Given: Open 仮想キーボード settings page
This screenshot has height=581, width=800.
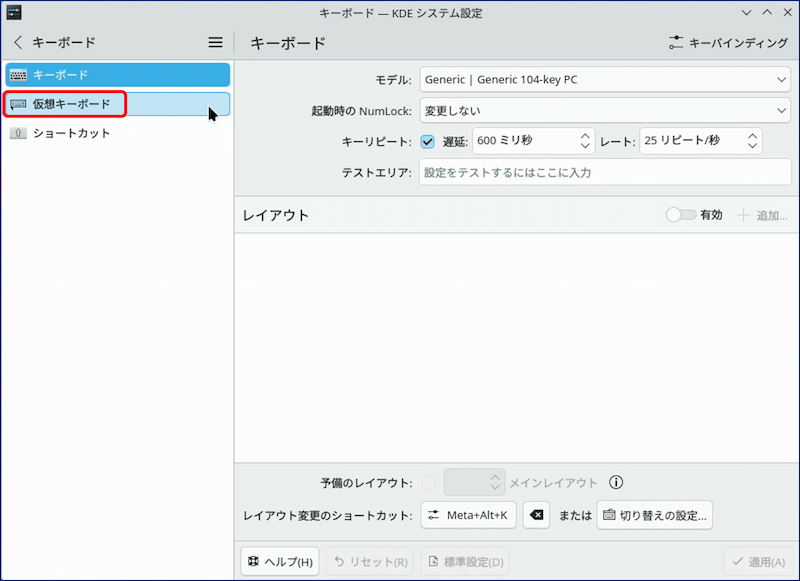Looking at the screenshot, I should pos(118,104).
